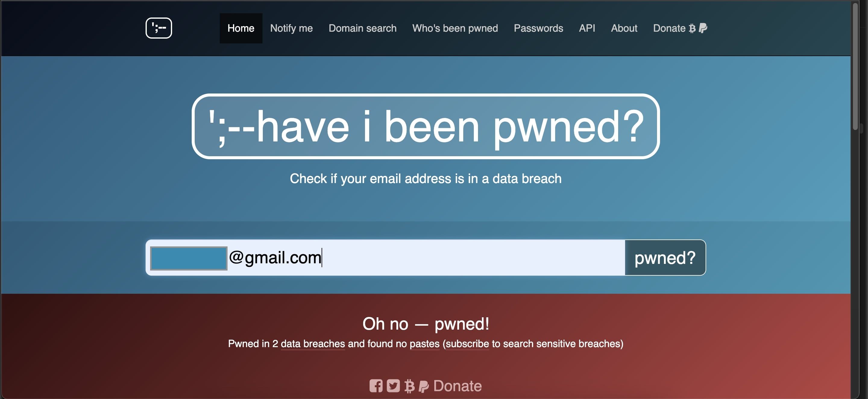Click the subscribe link
The width and height of the screenshot is (868, 399).
(x=467, y=344)
